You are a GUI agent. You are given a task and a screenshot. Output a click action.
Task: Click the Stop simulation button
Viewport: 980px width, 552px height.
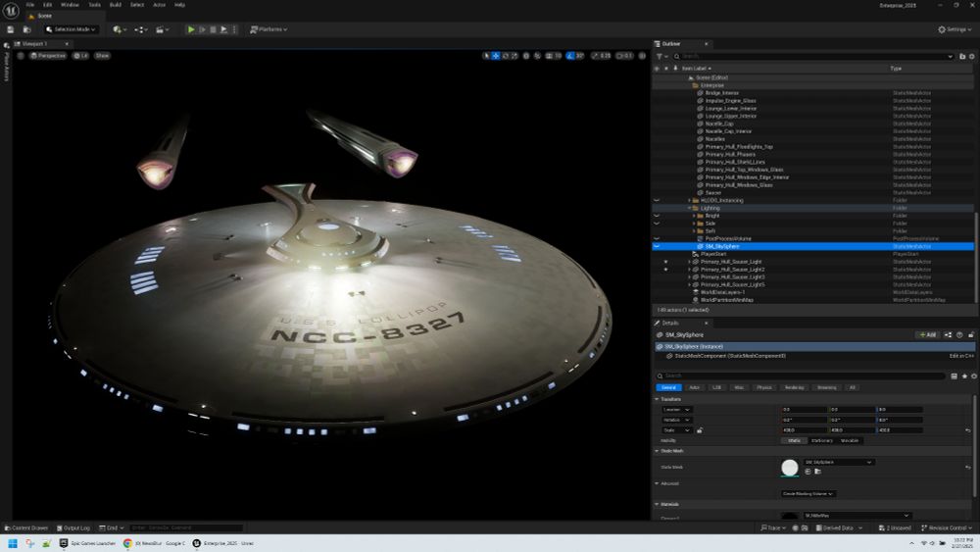click(x=213, y=29)
